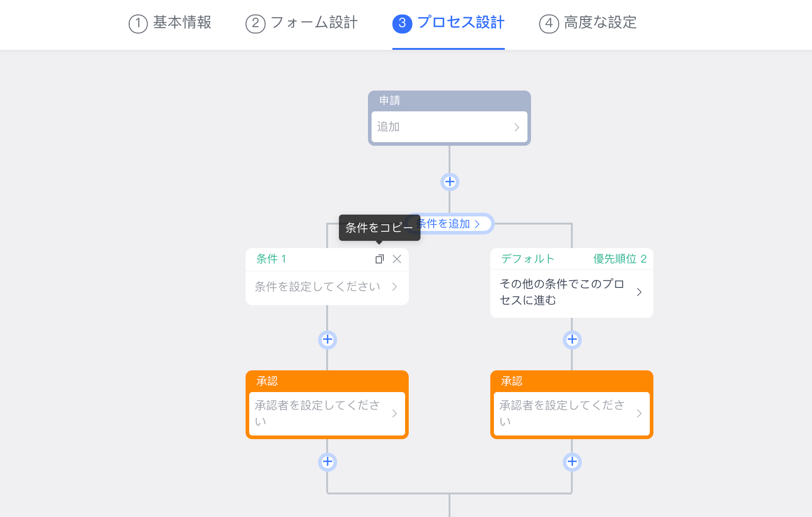Viewport: 812px width, 517px height.
Task: Open 条件を設定してください condition settings
Action: pos(326,287)
